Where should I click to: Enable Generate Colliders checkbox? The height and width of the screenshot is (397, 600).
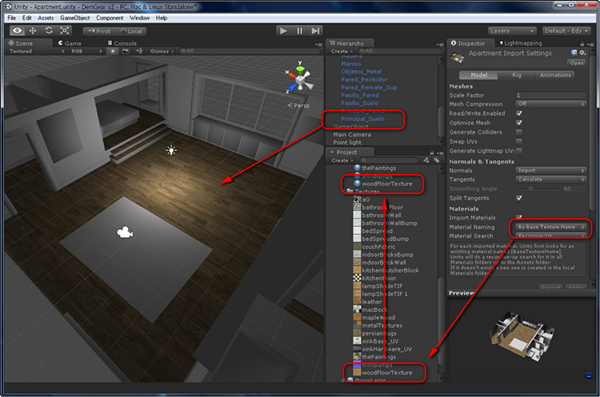click(x=519, y=132)
